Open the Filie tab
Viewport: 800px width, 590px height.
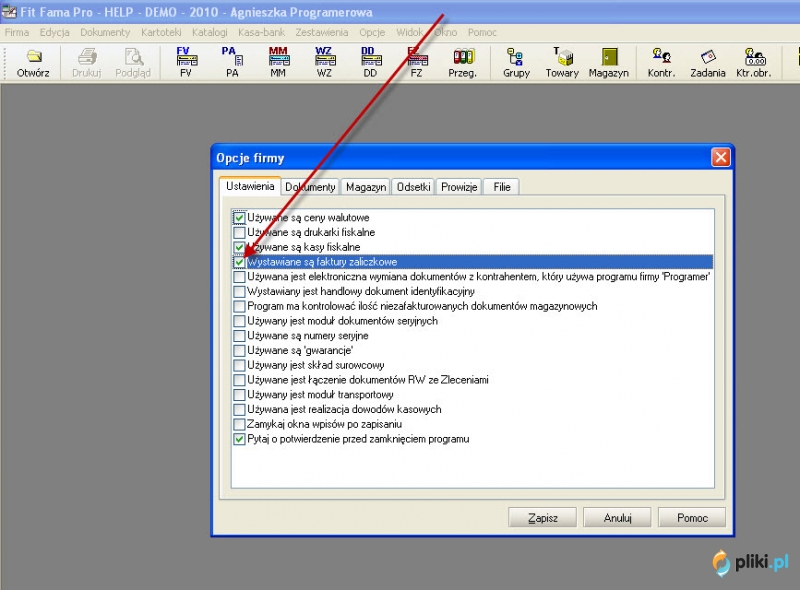click(x=502, y=187)
